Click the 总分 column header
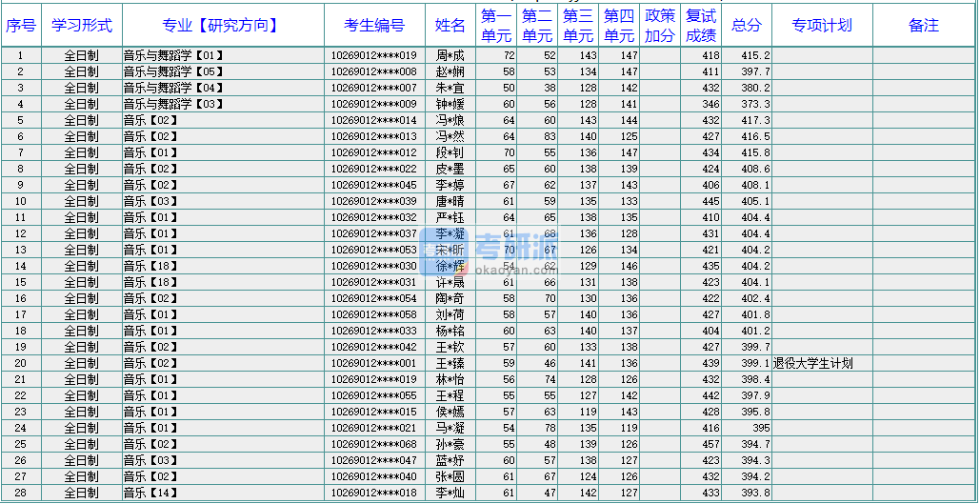 coord(747,26)
